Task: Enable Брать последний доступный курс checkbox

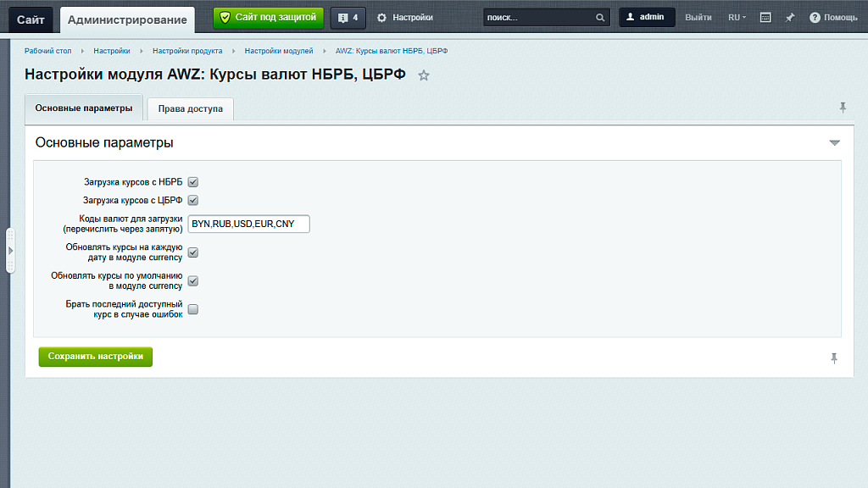Action: coord(192,309)
